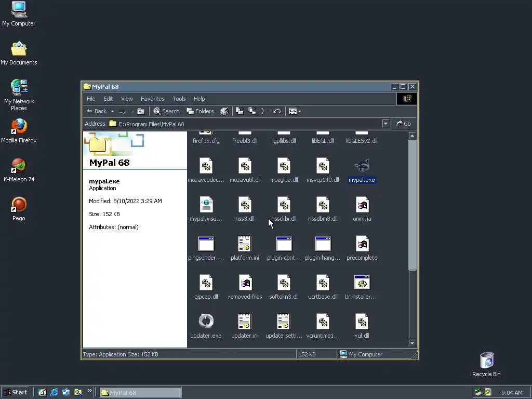Select the pingsender executable icon

(x=206, y=244)
